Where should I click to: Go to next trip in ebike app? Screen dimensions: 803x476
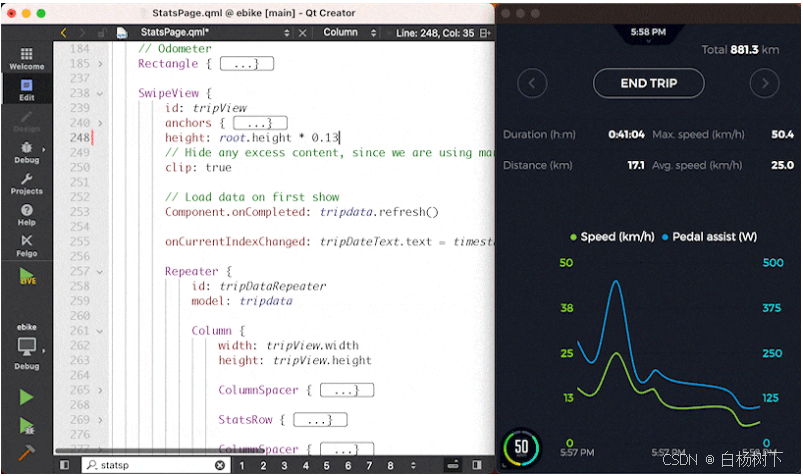(x=765, y=83)
